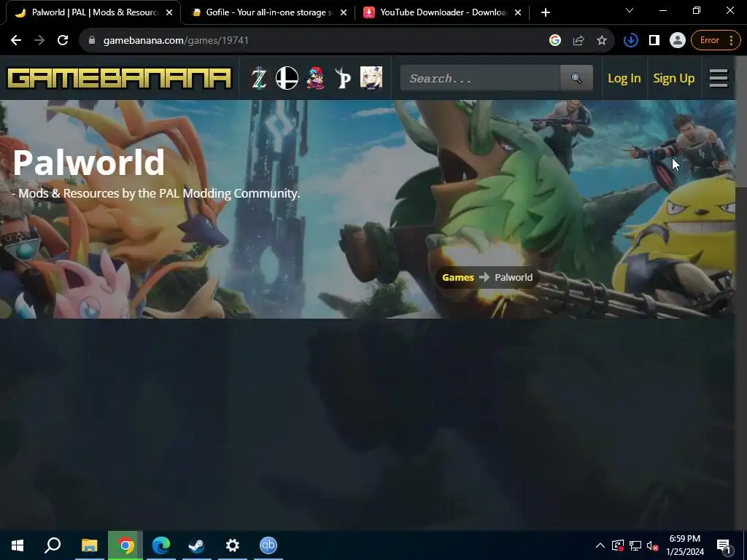Open the notification center icon
The width and height of the screenshot is (747, 560).
coord(724,545)
